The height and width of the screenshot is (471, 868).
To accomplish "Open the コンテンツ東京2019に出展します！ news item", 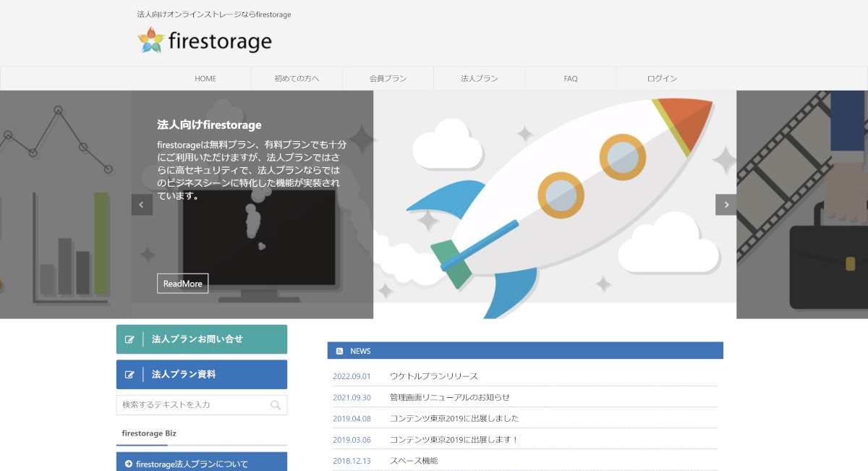I will pyautogui.click(x=454, y=439).
